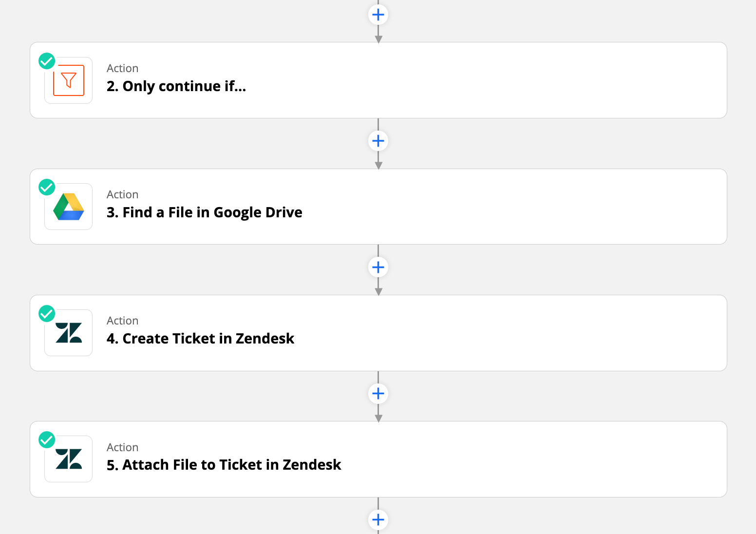The width and height of the screenshot is (756, 534).
Task: Expand the Find a File action card
Action: click(x=378, y=207)
